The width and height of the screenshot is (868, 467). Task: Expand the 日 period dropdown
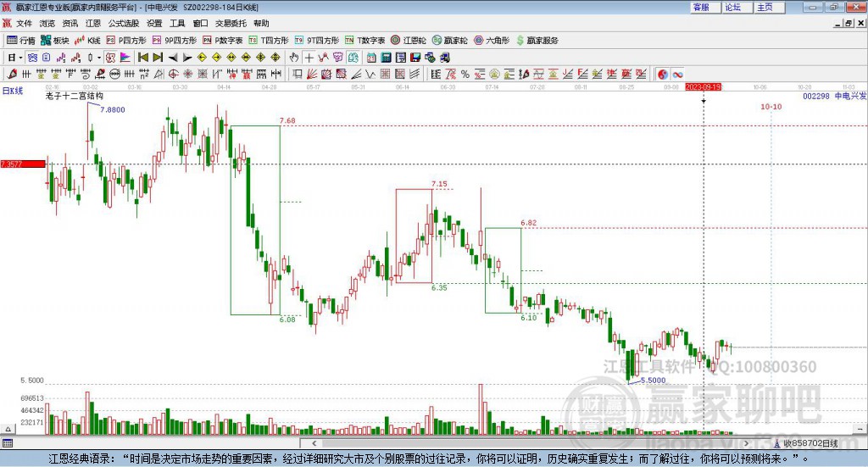click(20, 58)
